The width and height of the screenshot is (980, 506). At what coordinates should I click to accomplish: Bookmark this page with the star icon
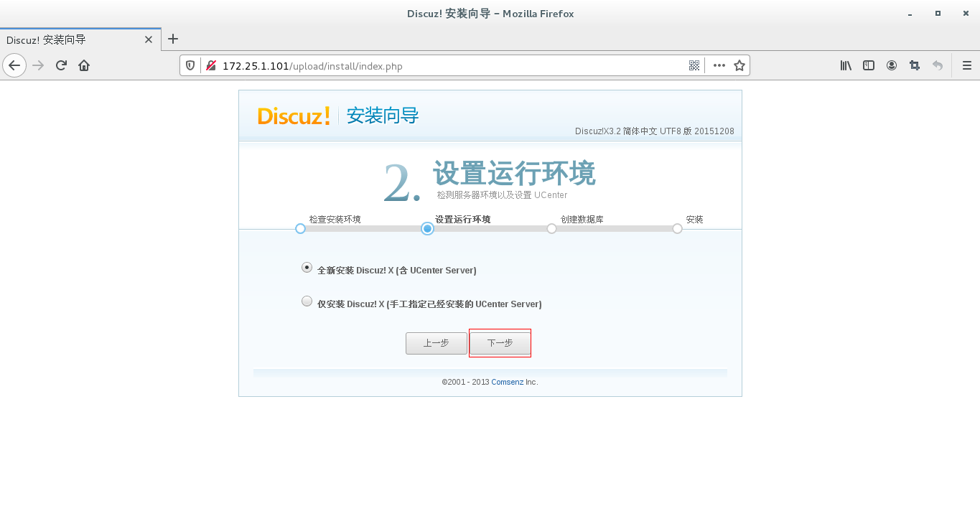[x=739, y=65]
